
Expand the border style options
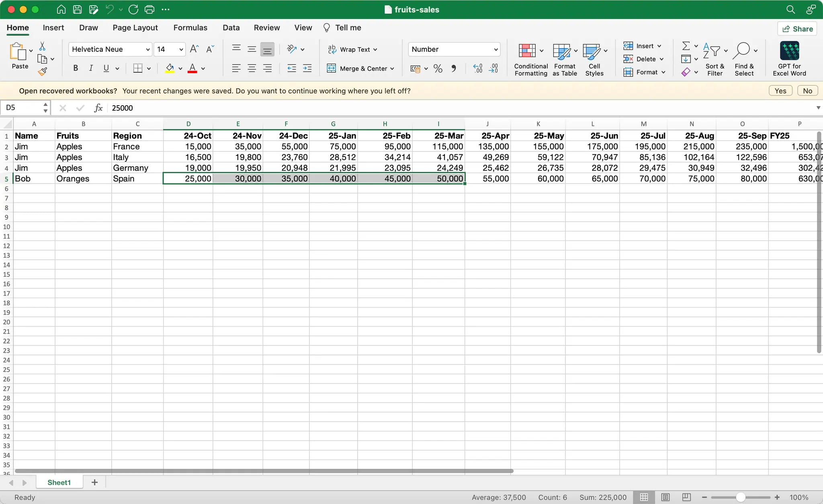[148, 68]
